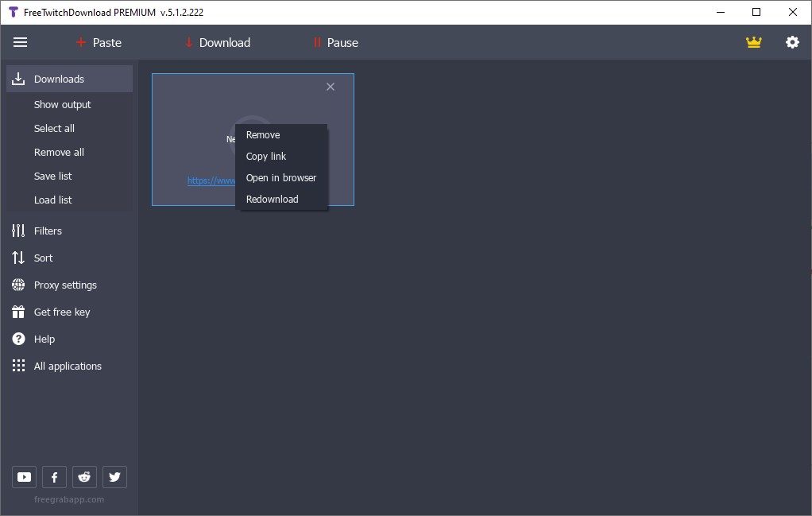Open the Twitter social link
Image resolution: width=812 pixels, height=516 pixels.
coord(114,476)
